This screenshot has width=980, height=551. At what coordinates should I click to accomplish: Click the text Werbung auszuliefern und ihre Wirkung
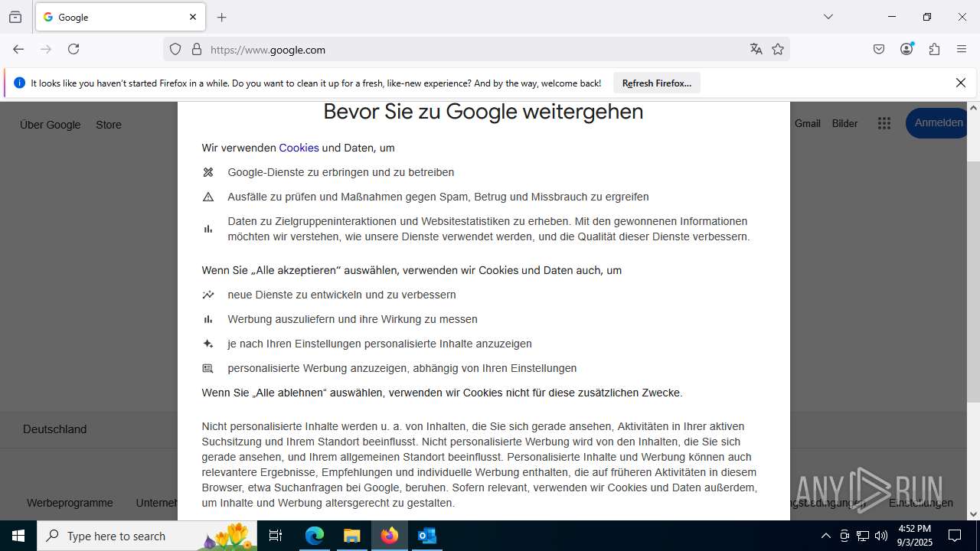point(327,319)
